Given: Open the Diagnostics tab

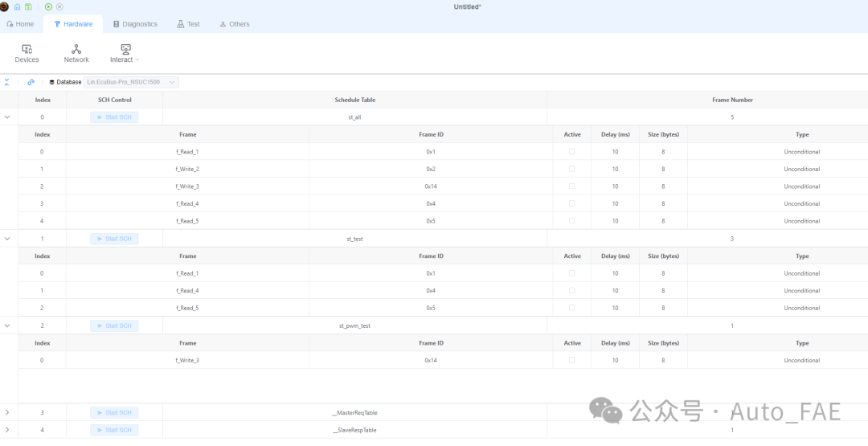Looking at the screenshot, I should (135, 24).
